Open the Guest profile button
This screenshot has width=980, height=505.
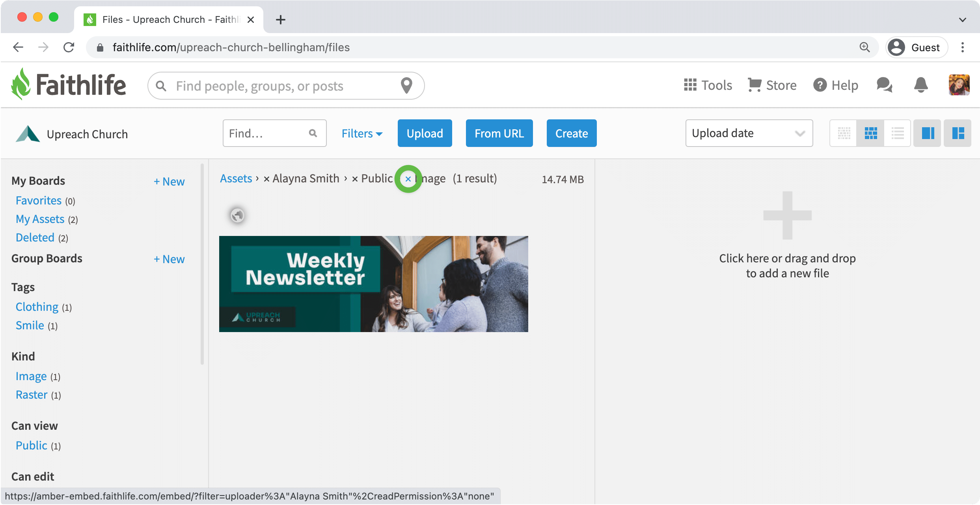pos(917,47)
